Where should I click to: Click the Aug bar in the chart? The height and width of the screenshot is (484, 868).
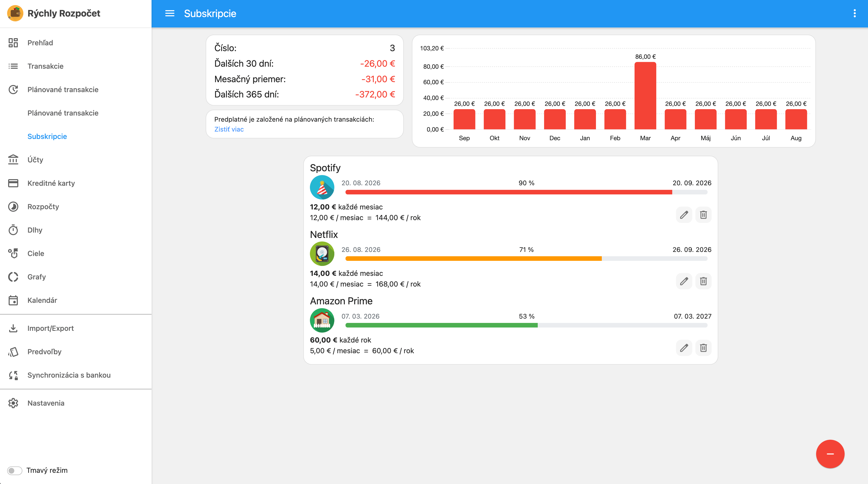pyautogui.click(x=796, y=119)
